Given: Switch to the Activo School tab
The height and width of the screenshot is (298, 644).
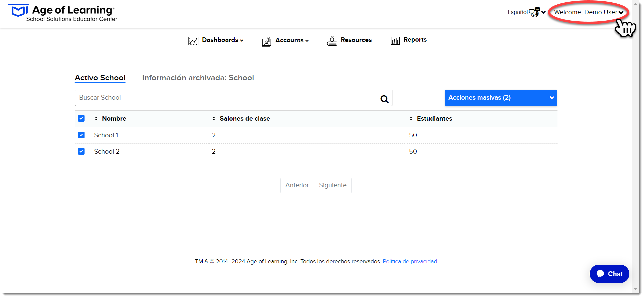Looking at the screenshot, I should pyautogui.click(x=100, y=78).
